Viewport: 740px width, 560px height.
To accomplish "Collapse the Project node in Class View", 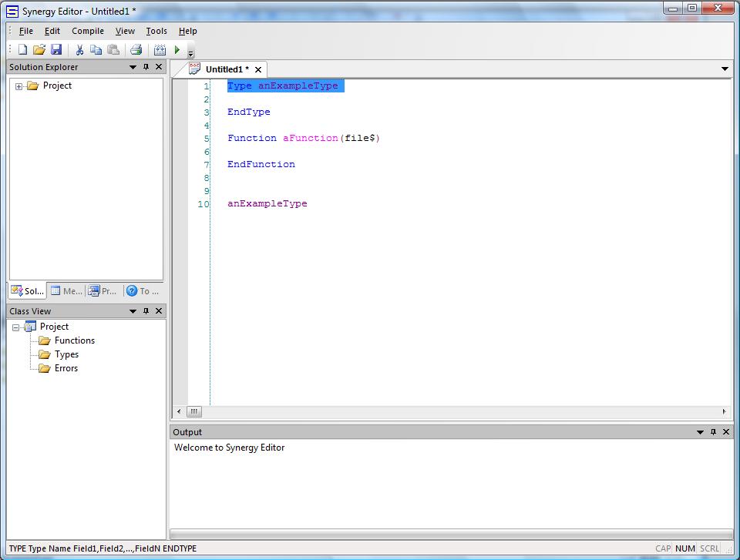I will [x=16, y=327].
